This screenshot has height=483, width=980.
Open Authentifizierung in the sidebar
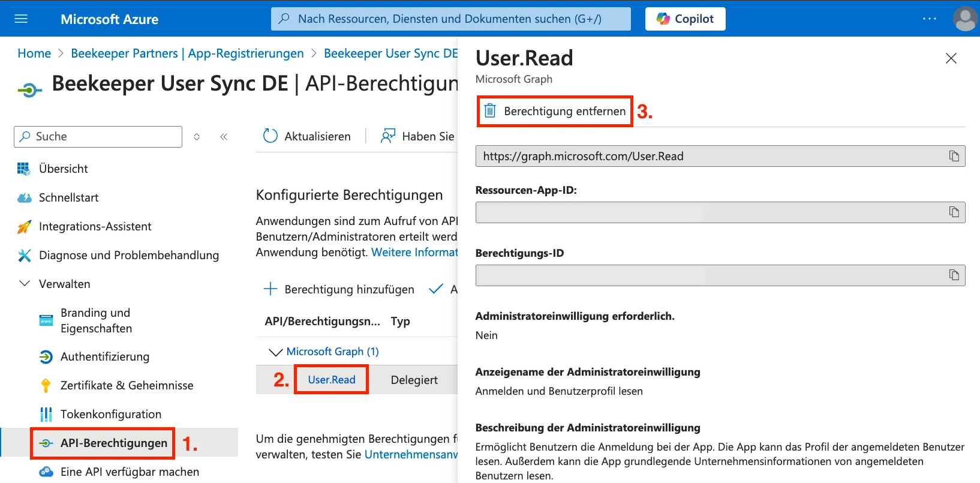click(105, 356)
